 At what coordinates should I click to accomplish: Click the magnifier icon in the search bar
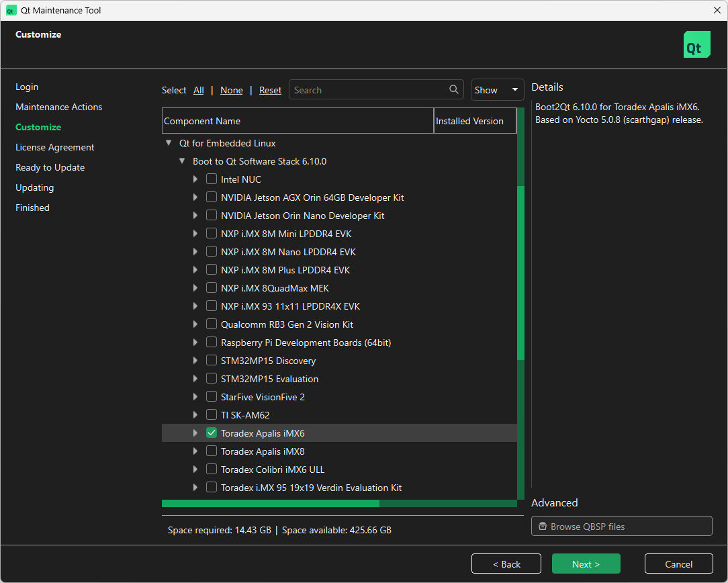[454, 89]
